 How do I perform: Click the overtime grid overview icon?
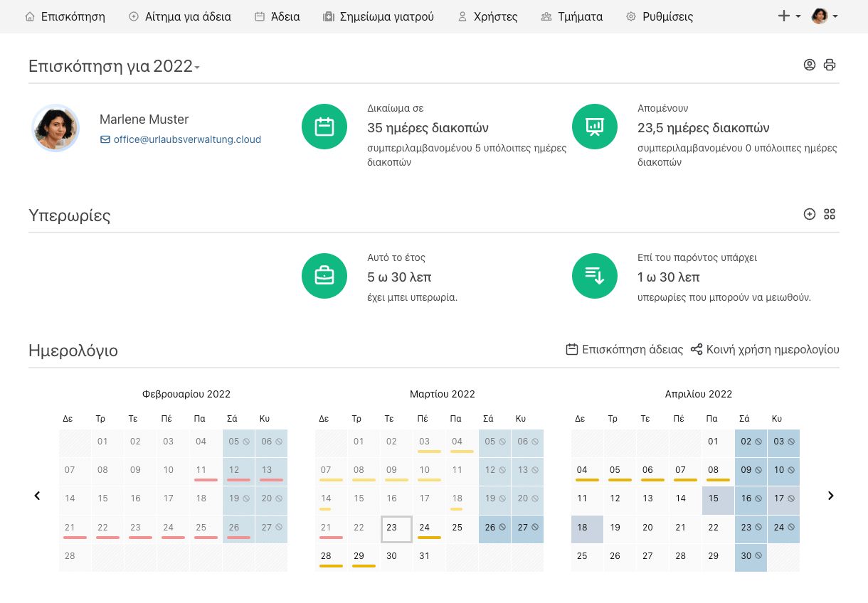(x=830, y=214)
